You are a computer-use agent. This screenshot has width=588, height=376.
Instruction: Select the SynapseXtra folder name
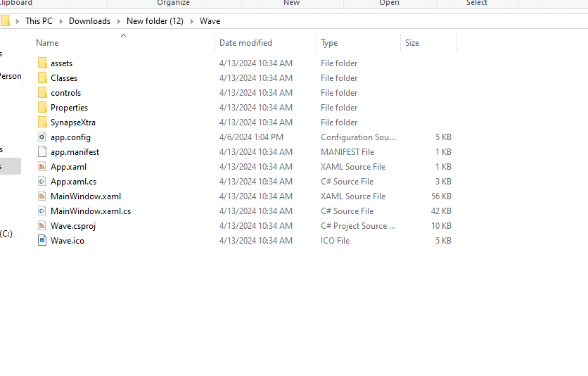[x=73, y=123]
